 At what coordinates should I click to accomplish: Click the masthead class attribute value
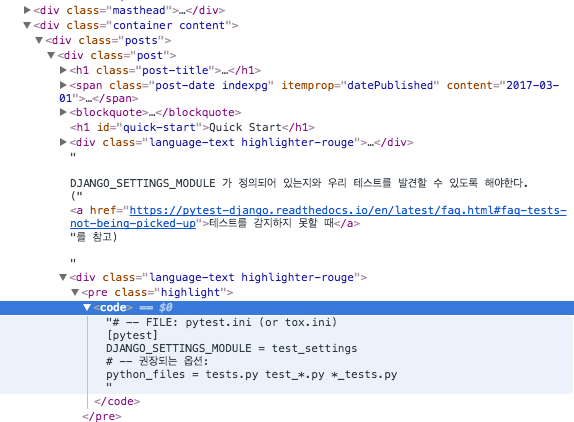click(139, 10)
